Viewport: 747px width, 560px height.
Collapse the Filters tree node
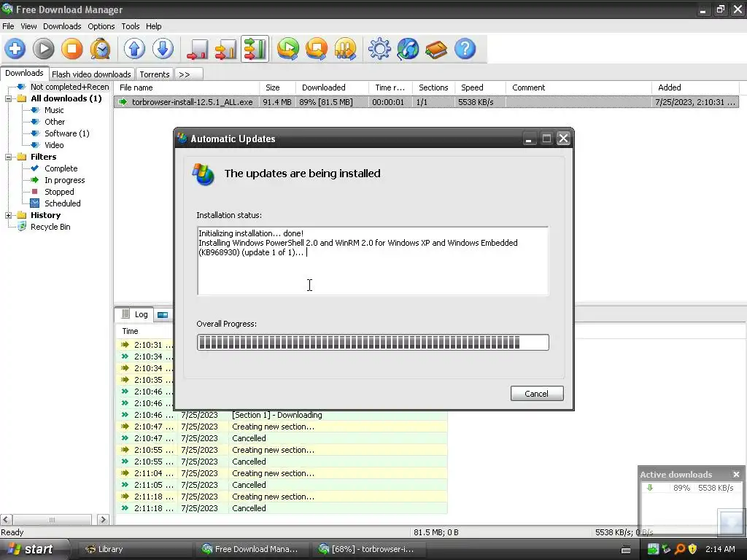(x=8, y=157)
